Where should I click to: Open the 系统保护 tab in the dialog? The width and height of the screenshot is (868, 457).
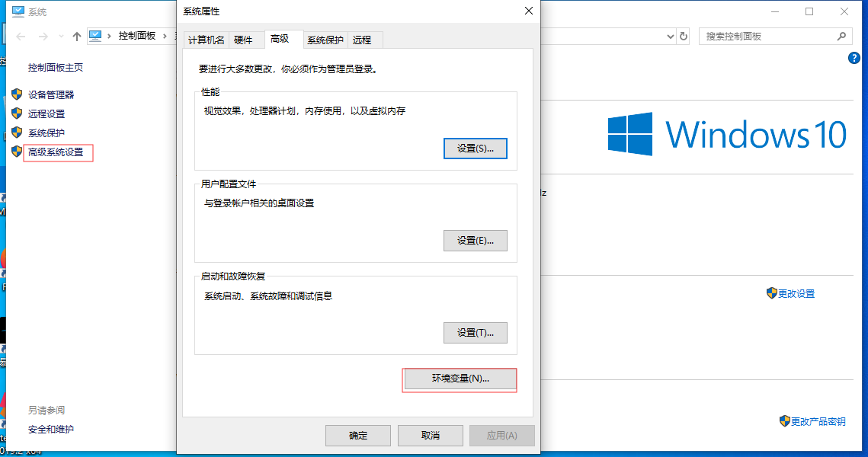click(x=325, y=40)
